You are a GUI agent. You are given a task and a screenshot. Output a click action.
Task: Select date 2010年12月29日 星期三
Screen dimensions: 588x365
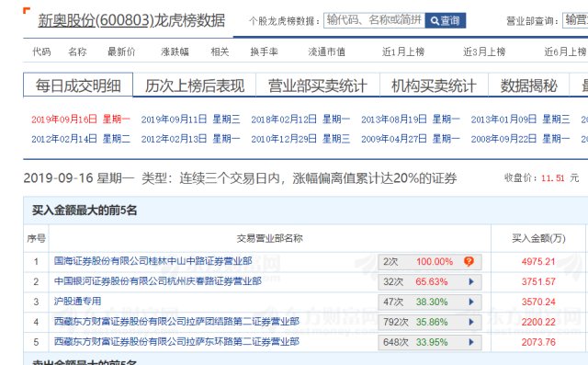(x=300, y=139)
